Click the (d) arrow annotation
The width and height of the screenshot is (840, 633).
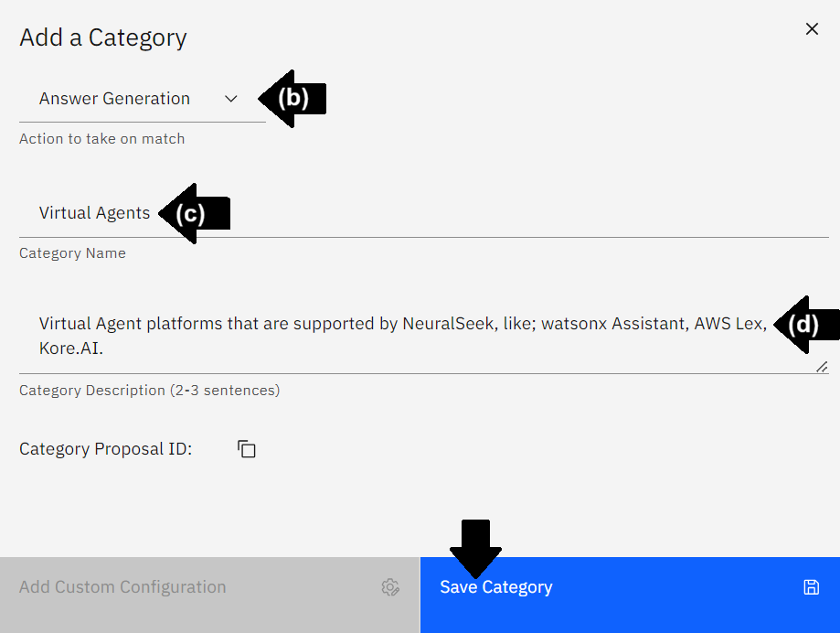805,325
